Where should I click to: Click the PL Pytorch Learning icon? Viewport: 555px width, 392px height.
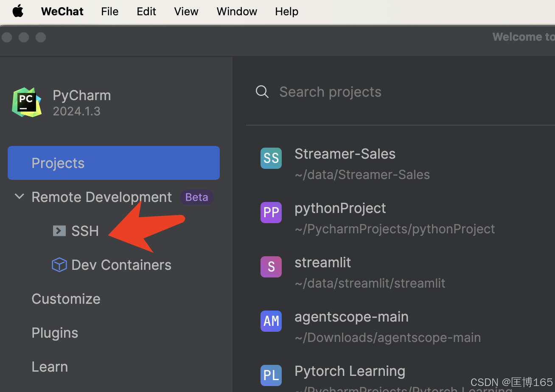pos(271,375)
